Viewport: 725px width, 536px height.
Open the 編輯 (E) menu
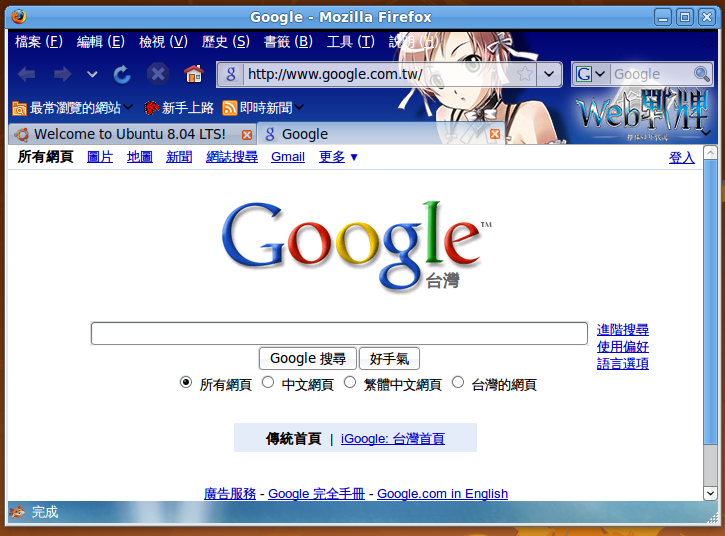100,42
